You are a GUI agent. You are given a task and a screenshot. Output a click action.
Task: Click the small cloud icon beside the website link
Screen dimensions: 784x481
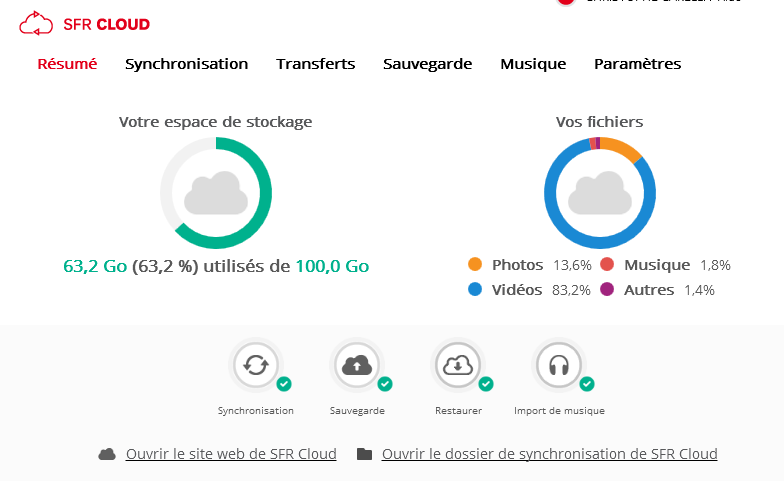pos(107,454)
